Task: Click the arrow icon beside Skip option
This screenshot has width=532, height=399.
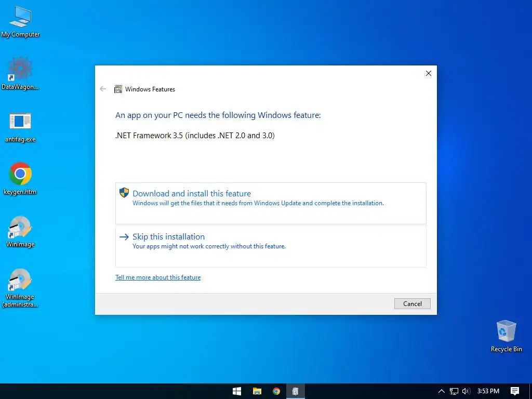Action: click(x=124, y=237)
